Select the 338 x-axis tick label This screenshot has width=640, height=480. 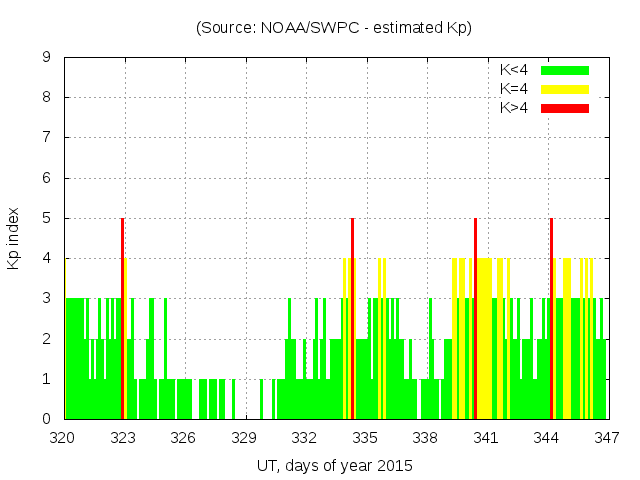pos(425,437)
